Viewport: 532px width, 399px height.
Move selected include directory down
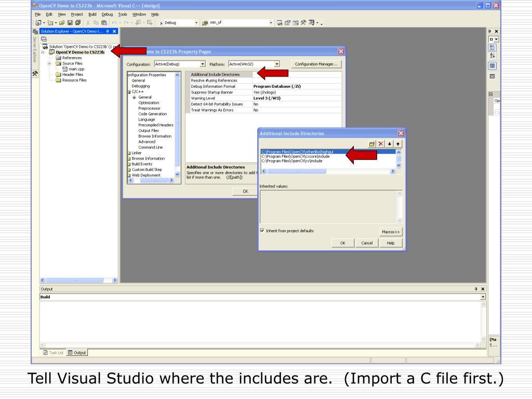click(390, 144)
